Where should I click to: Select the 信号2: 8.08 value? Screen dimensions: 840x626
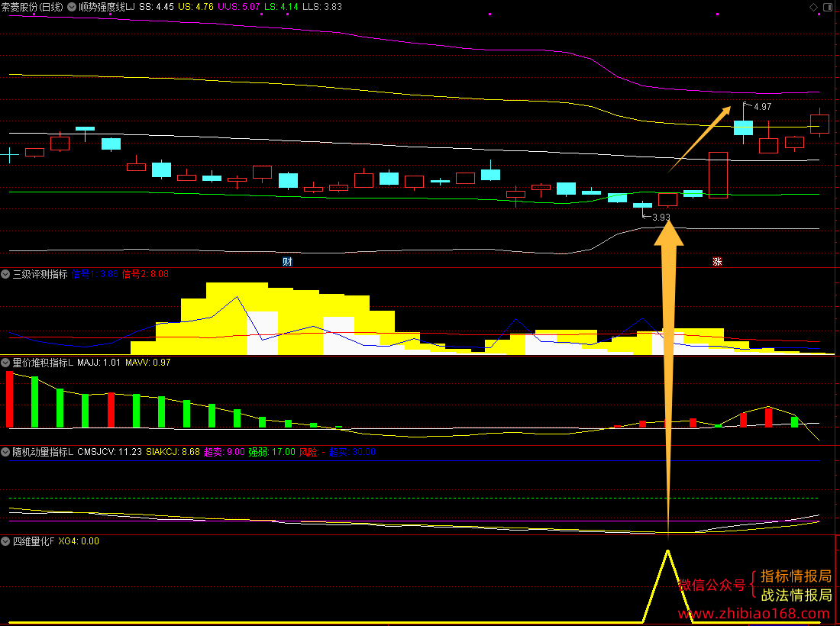[x=145, y=274]
